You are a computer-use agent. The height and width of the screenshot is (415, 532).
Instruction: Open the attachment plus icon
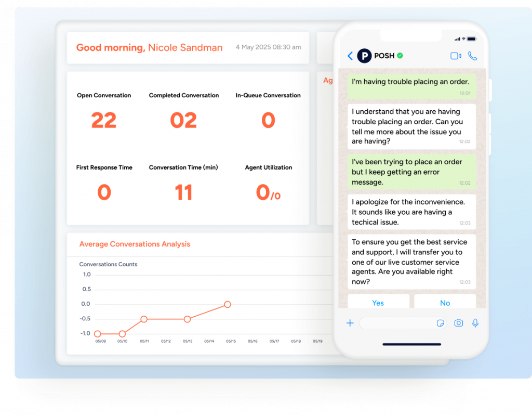[x=350, y=323]
